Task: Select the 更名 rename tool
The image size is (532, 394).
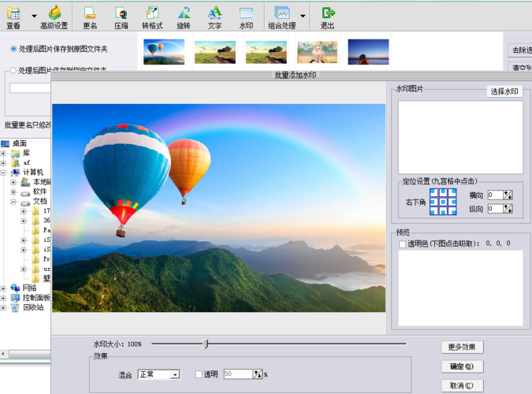Action: [x=90, y=17]
